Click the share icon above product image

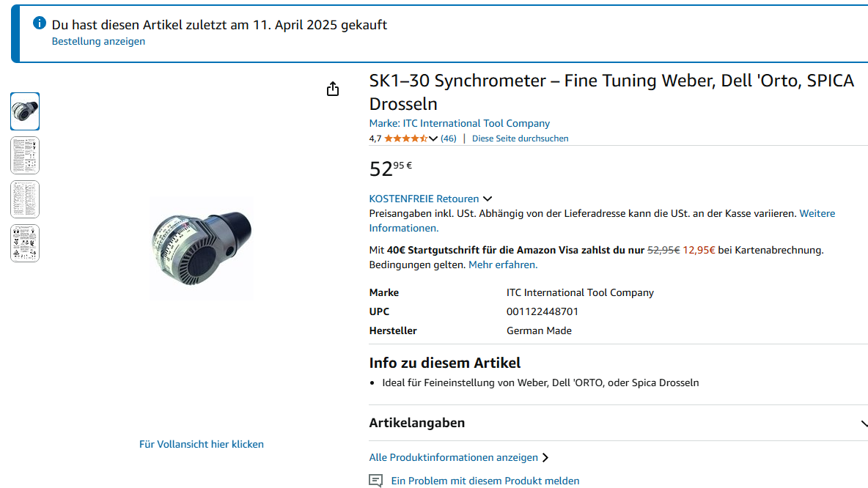(x=333, y=89)
